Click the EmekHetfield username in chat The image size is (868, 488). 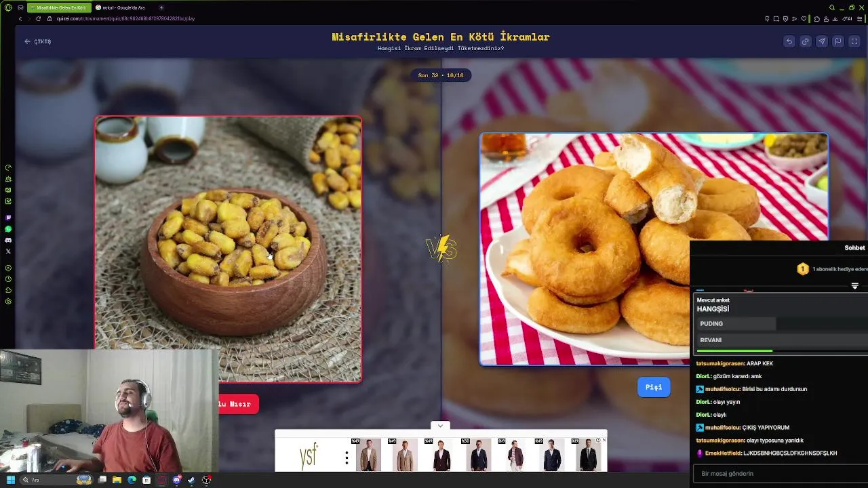pyautogui.click(x=723, y=453)
